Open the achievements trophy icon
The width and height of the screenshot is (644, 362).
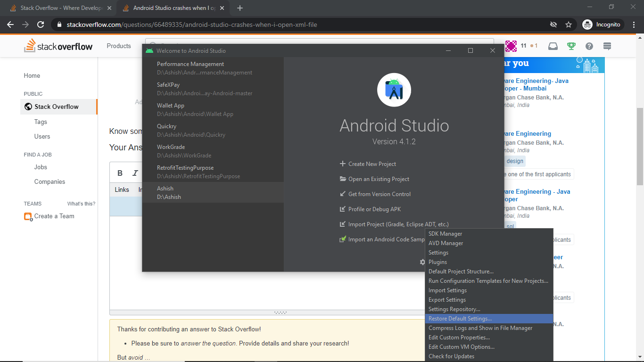(571, 46)
